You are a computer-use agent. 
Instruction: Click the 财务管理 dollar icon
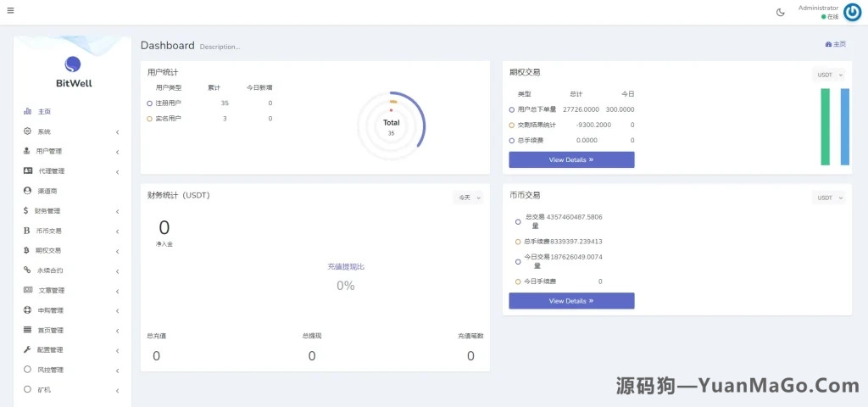click(x=26, y=210)
